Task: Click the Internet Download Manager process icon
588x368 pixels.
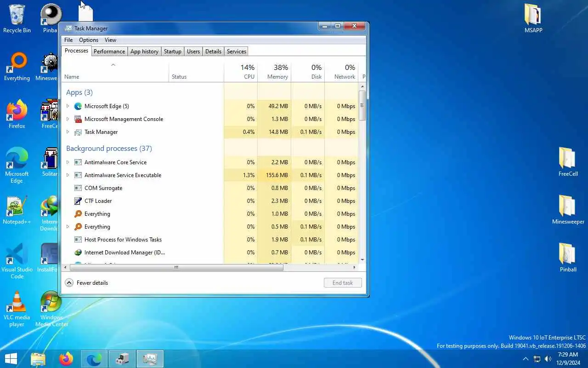Action: click(78, 253)
